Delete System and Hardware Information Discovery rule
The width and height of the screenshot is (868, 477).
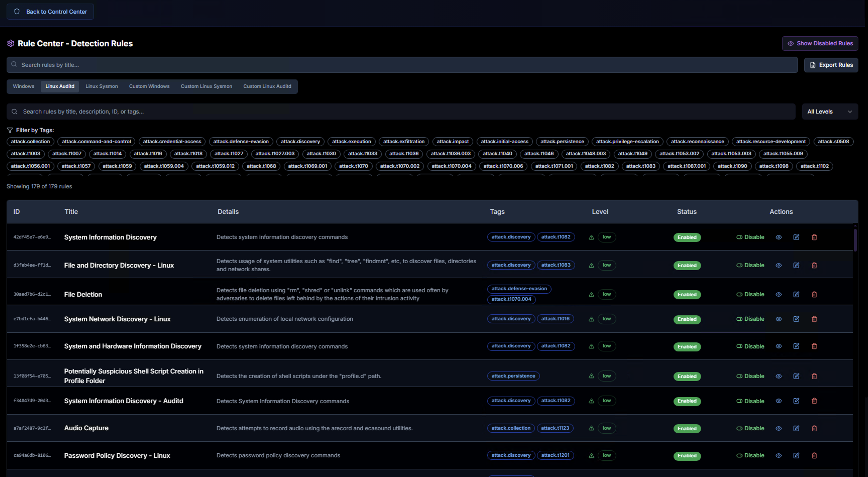[x=814, y=346]
